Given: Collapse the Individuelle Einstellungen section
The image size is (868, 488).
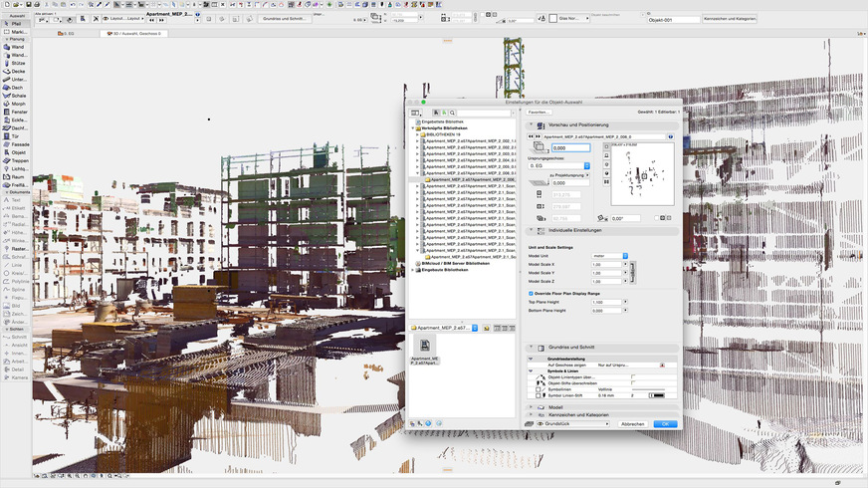Looking at the screenshot, I should click(x=532, y=230).
